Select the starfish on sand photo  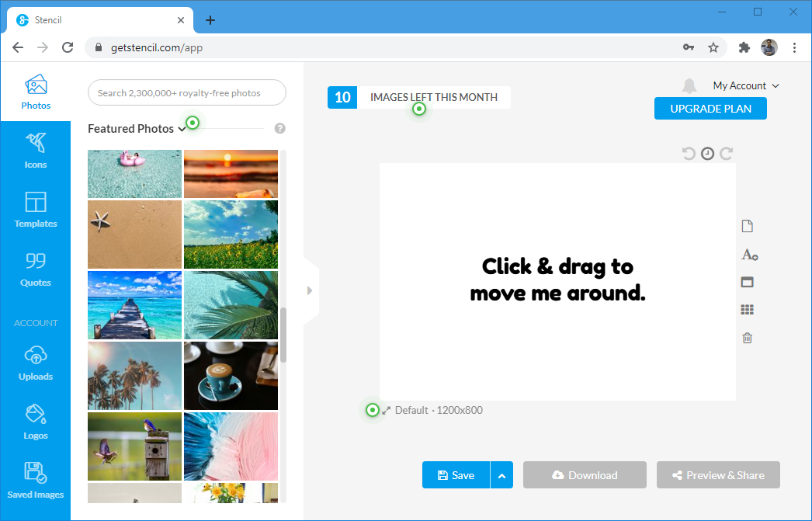(134, 234)
